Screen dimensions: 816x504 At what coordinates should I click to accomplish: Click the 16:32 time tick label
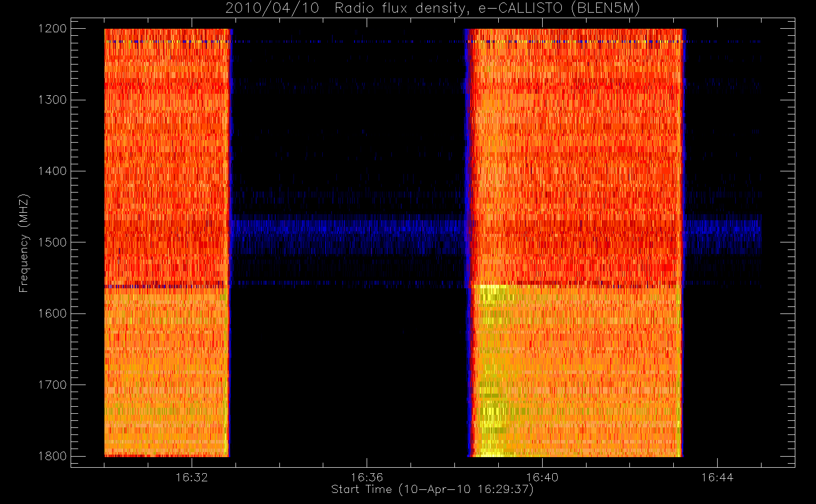192,477
